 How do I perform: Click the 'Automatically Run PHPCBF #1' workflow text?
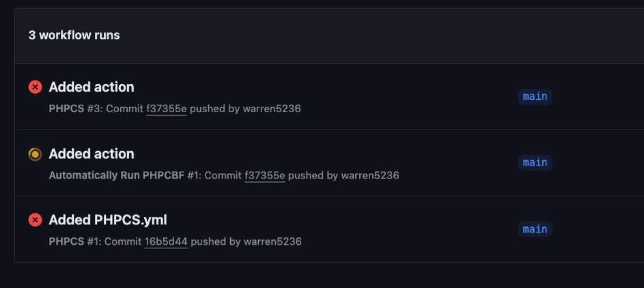pyautogui.click(x=125, y=176)
